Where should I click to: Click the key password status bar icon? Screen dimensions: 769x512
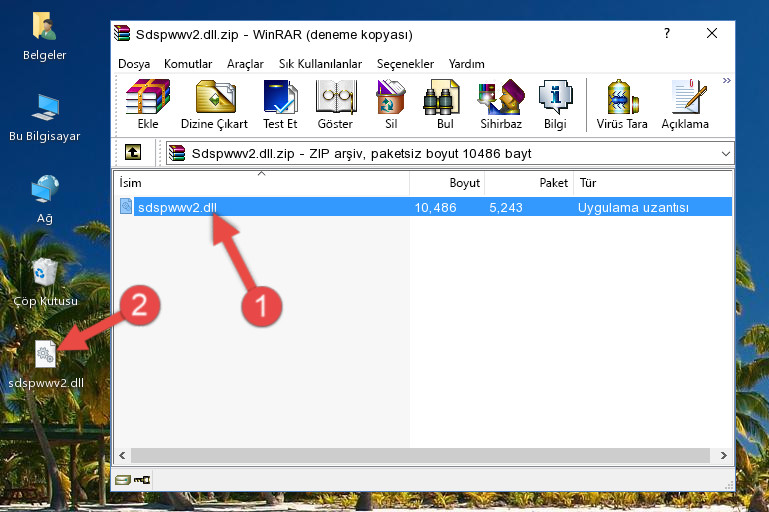coord(142,480)
